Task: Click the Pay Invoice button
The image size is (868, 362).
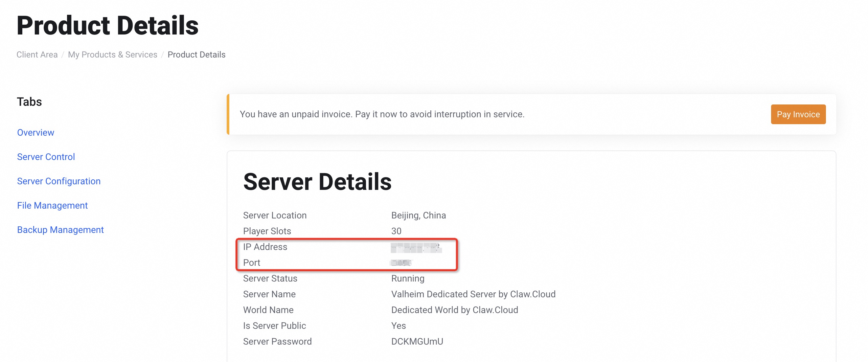Action: pyautogui.click(x=798, y=114)
